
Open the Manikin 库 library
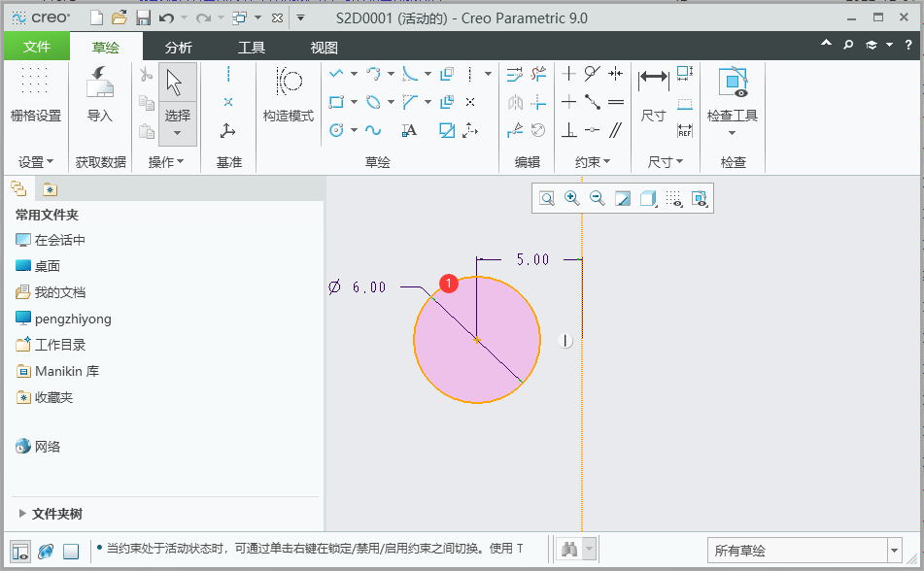point(57,371)
